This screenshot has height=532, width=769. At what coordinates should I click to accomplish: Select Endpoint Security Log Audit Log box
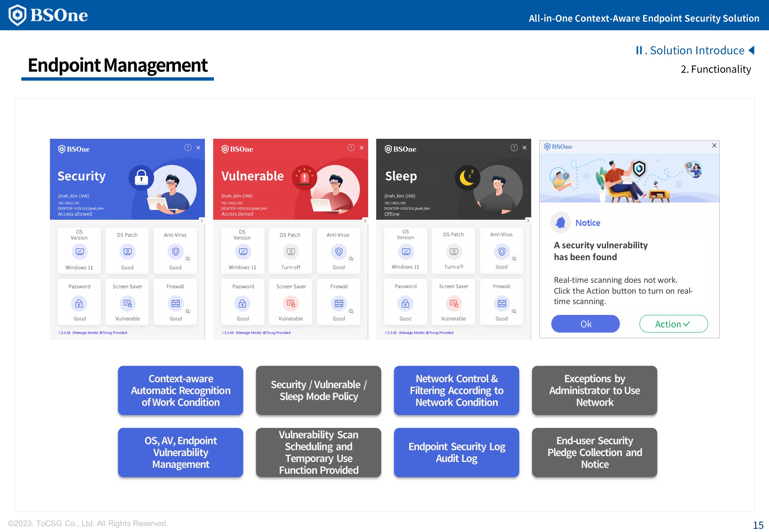pyautogui.click(x=456, y=452)
